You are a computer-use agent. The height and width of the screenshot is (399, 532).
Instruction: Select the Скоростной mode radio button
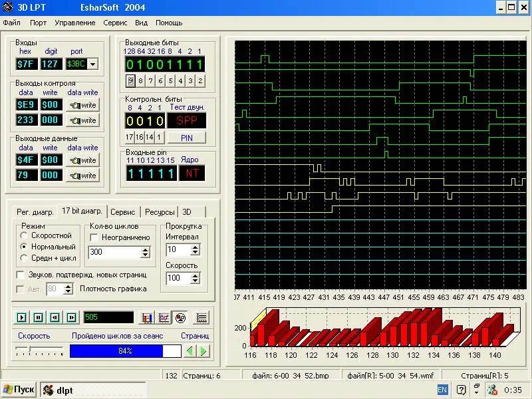point(25,235)
